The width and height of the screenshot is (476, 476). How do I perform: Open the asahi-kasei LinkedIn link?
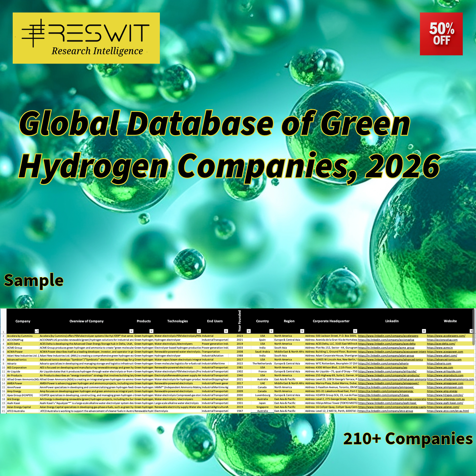pos(387,403)
